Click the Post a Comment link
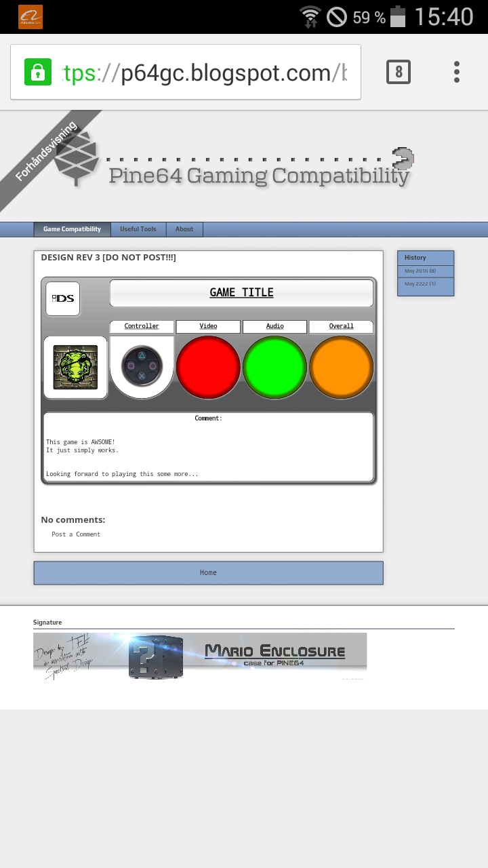488x868 pixels. tap(76, 534)
